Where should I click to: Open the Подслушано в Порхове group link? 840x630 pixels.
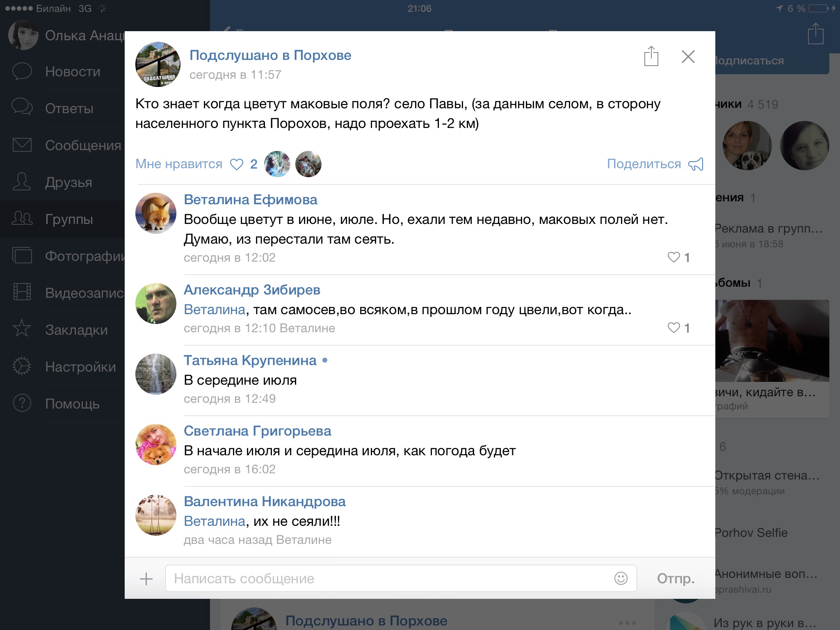[x=270, y=55]
